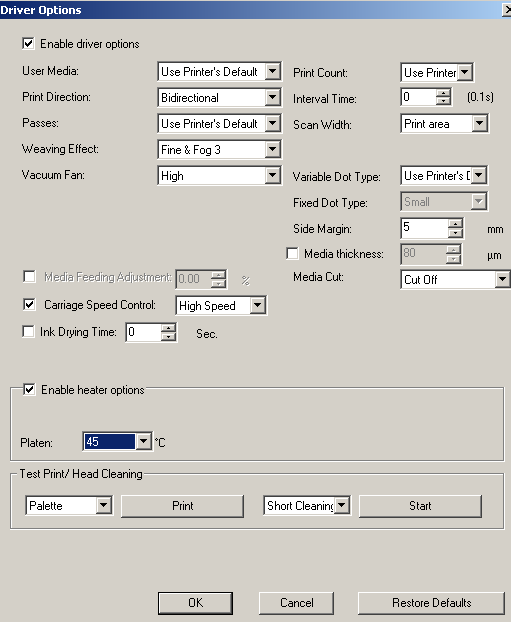Enable the Ink Drying Time checkbox
Image resolution: width=511 pixels, height=622 pixels.
tap(28, 332)
